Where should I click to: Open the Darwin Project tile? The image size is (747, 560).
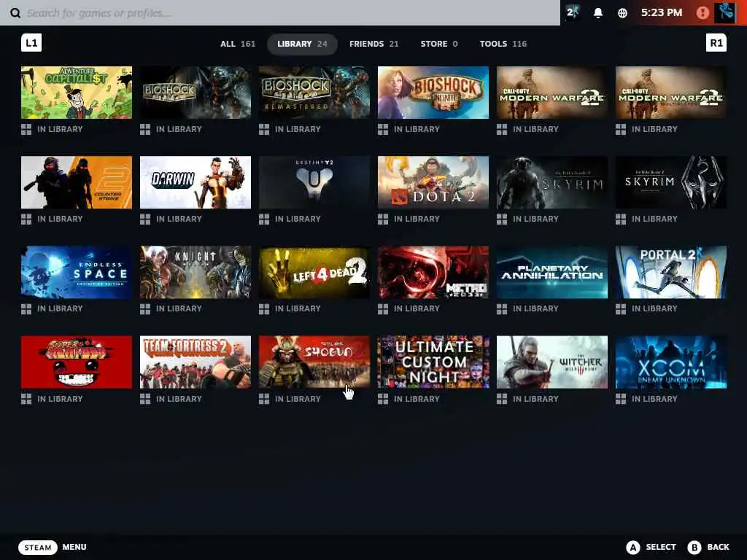pyautogui.click(x=196, y=182)
